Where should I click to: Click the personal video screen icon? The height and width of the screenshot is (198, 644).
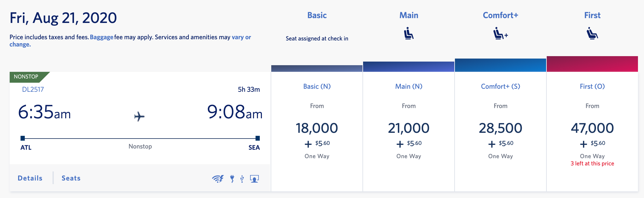254,179
